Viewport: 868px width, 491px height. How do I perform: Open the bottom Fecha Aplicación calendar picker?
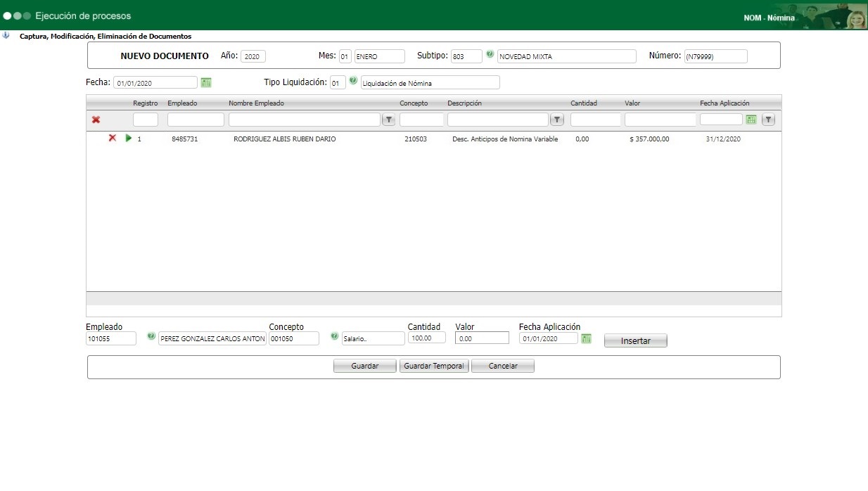587,338
